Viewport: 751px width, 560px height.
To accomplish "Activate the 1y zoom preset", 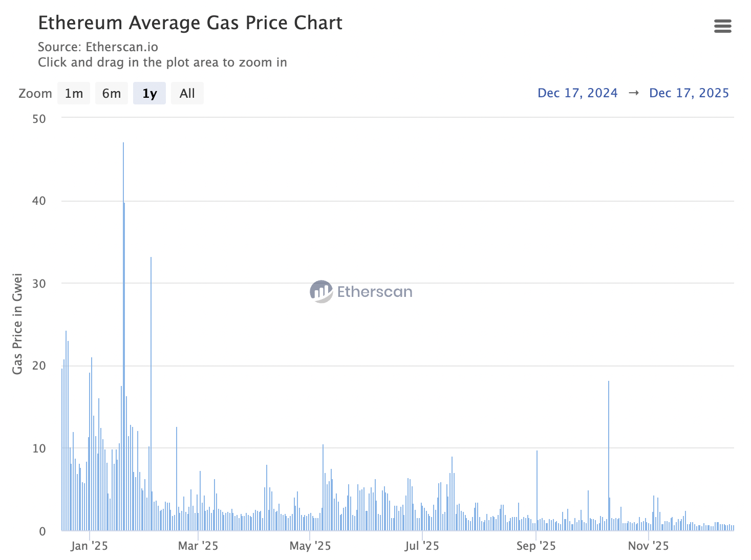I will click(x=149, y=93).
